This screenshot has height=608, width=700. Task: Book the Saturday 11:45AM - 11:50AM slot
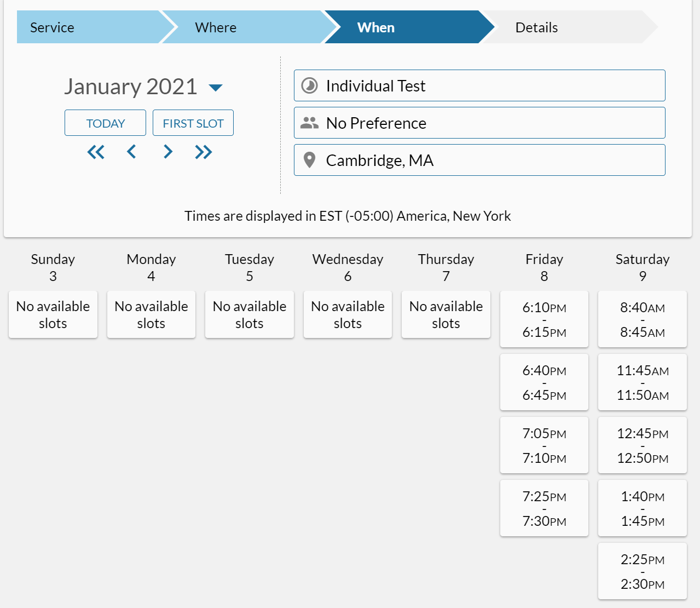tap(643, 382)
